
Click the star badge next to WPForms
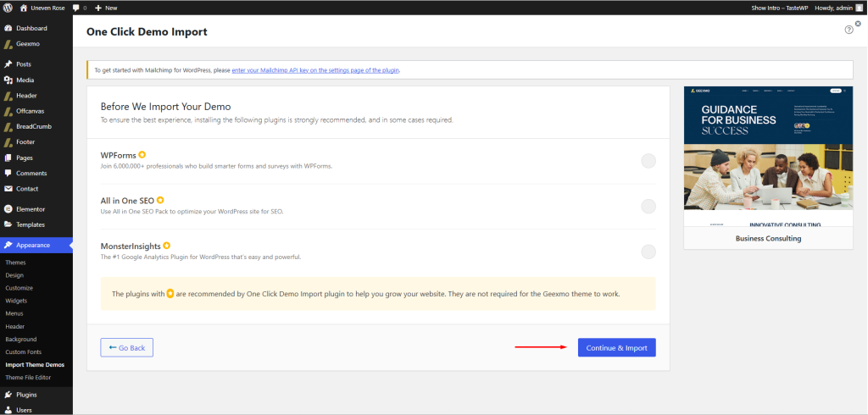pyautogui.click(x=142, y=155)
